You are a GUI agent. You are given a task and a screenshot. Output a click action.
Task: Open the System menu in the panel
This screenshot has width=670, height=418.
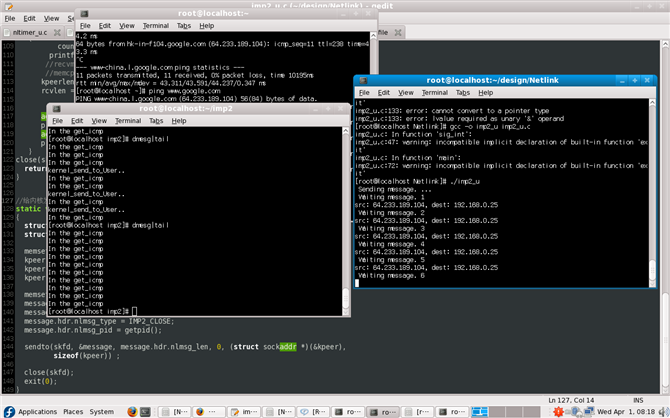(x=102, y=411)
